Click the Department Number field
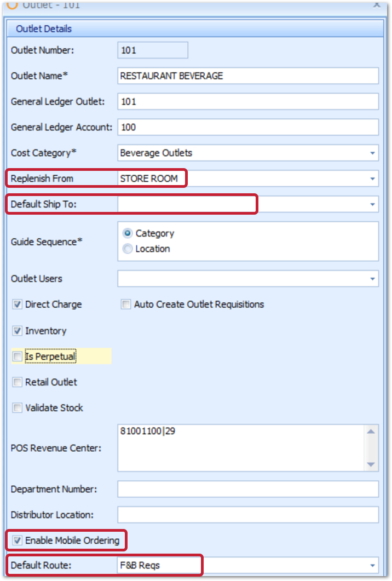Viewport: 392px width, 581px height. pyautogui.click(x=246, y=489)
